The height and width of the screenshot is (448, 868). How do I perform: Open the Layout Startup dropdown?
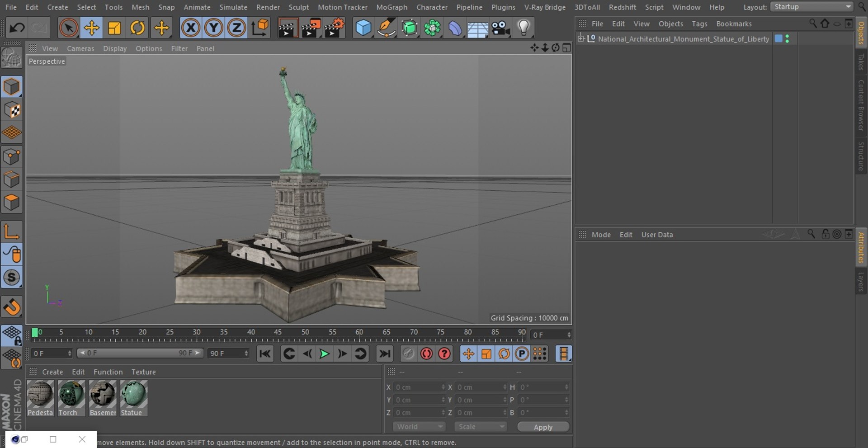(x=812, y=7)
